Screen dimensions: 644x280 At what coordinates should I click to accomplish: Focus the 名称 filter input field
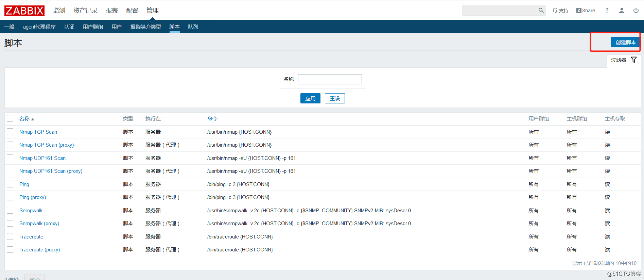coord(330,79)
